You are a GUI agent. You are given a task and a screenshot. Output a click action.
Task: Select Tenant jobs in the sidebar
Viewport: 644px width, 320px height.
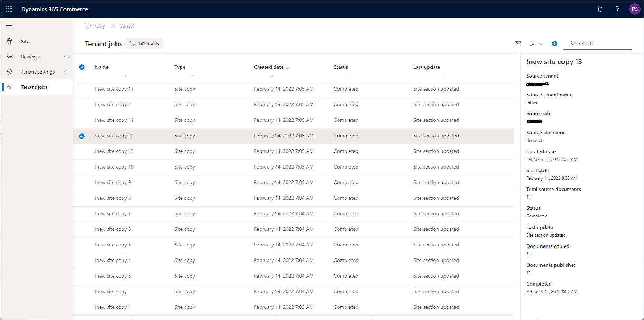click(37, 87)
